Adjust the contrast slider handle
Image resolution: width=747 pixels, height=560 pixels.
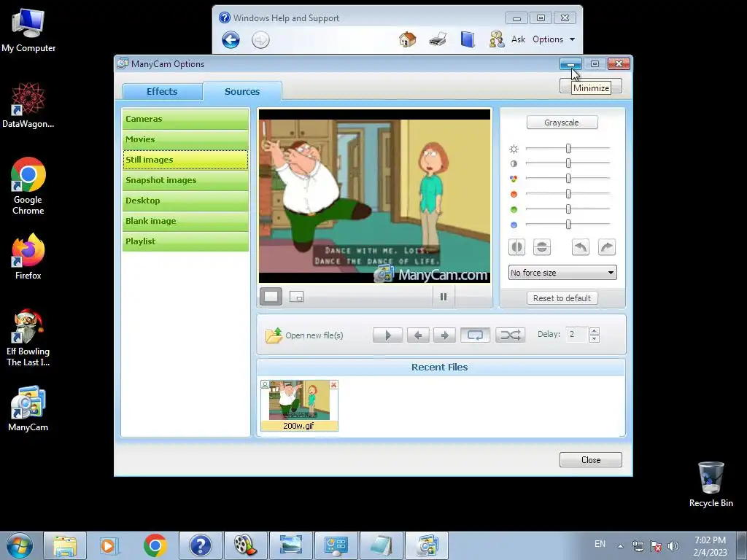click(x=568, y=163)
